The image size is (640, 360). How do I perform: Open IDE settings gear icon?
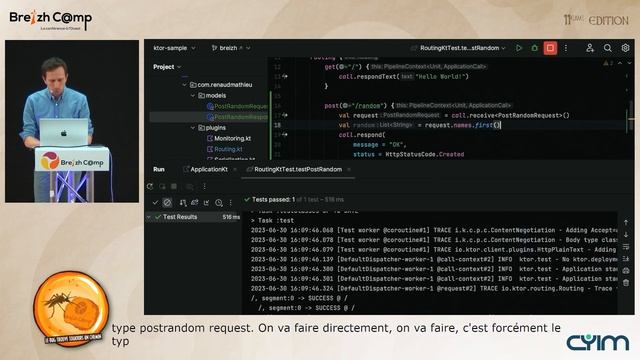click(625, 48)
